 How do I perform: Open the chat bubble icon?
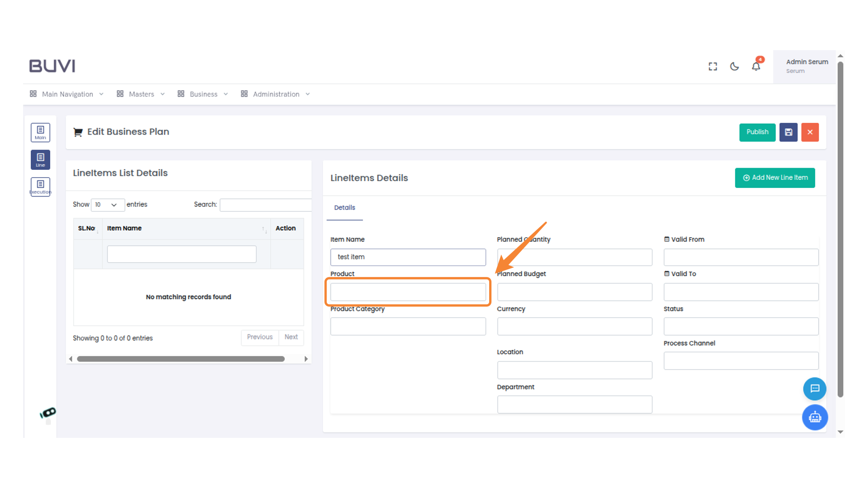click(815, 389)
